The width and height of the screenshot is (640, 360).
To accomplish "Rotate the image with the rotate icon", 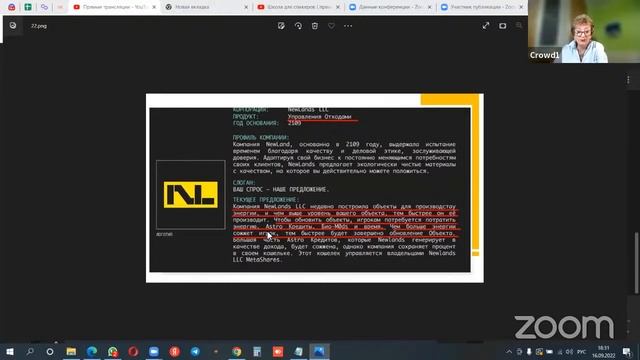I will point(298,26).
